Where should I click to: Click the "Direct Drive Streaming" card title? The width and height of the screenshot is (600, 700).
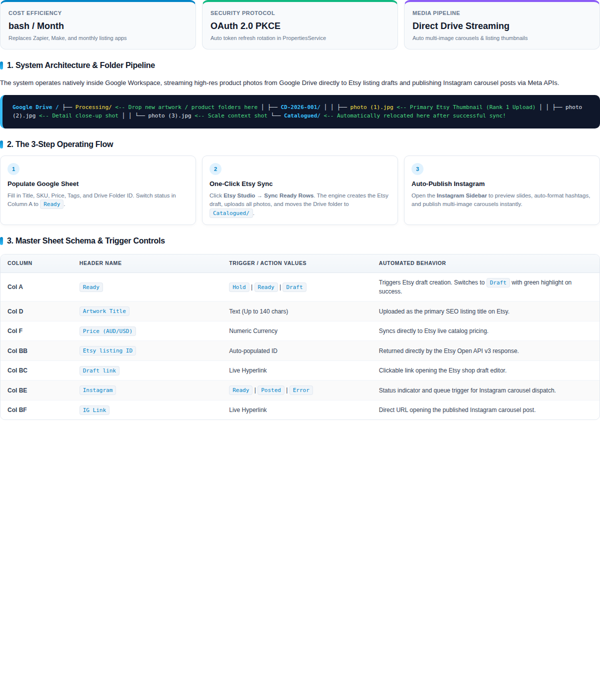tap(461, 26)
